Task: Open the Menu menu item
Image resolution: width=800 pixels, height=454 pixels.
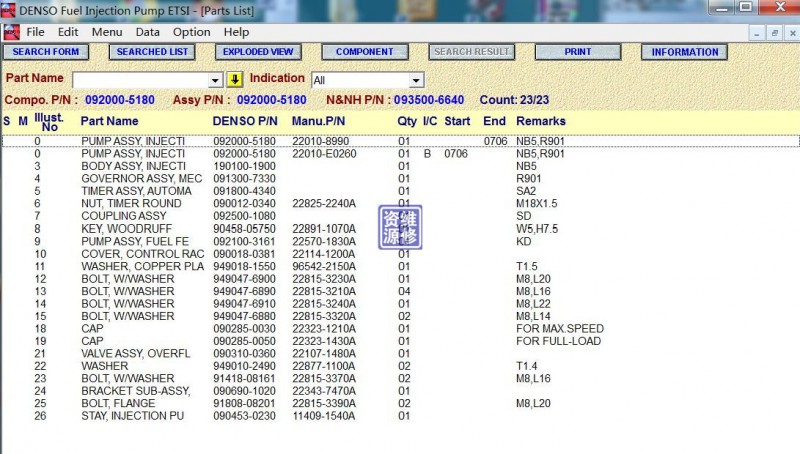Action: click(x=107, y=32)
